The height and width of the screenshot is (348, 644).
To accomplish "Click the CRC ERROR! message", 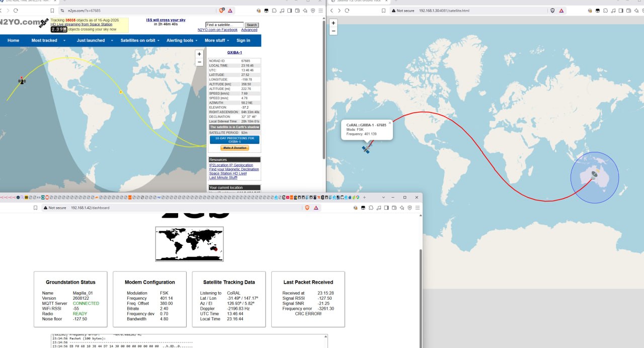I will pyautogui.click(x=308, y=313).
